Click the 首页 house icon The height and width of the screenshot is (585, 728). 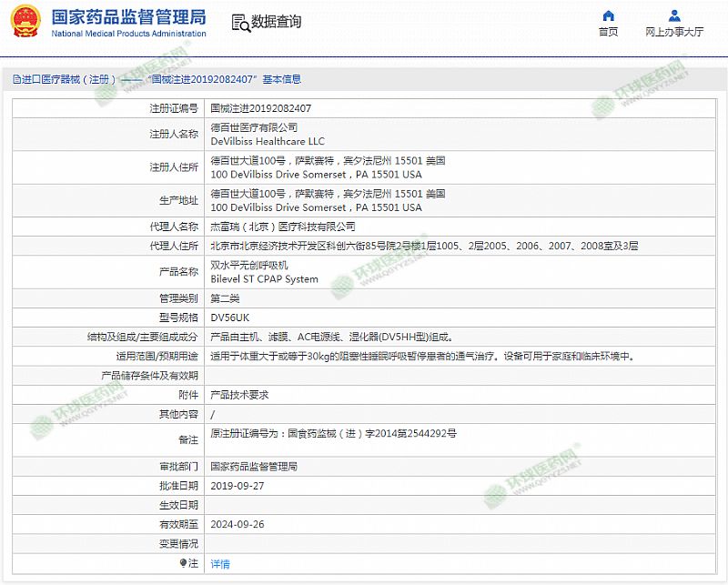tap(609, 15)
